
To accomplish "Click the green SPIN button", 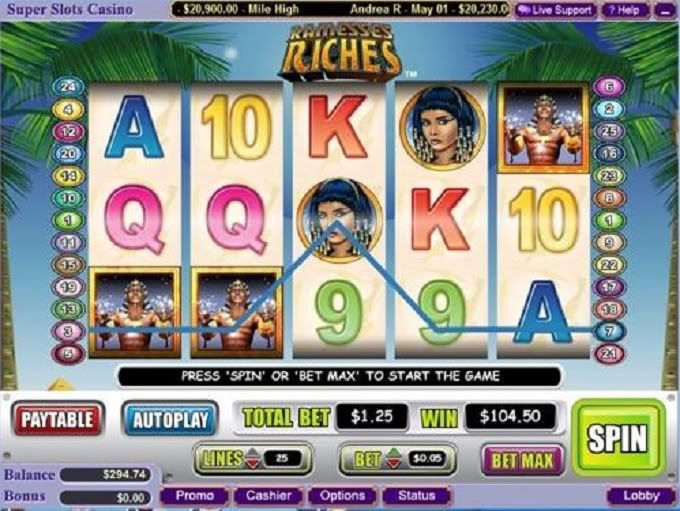I will click(x=618, y=438).
